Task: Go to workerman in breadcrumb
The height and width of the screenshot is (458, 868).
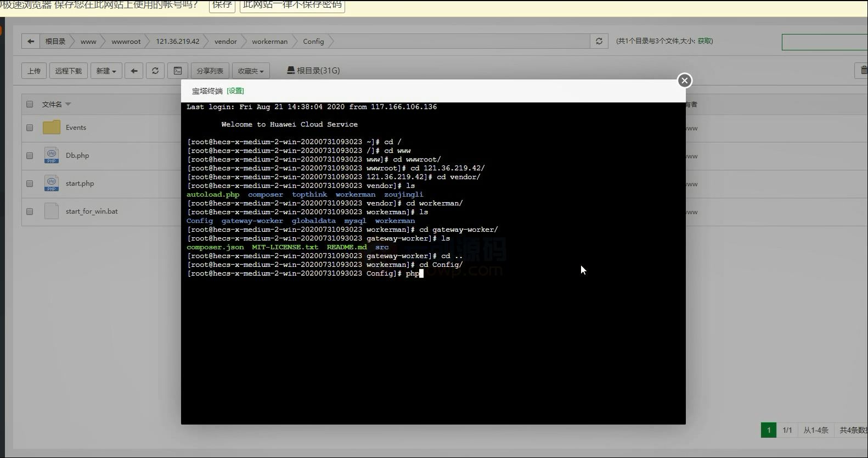Action: [x=269, y=41]
